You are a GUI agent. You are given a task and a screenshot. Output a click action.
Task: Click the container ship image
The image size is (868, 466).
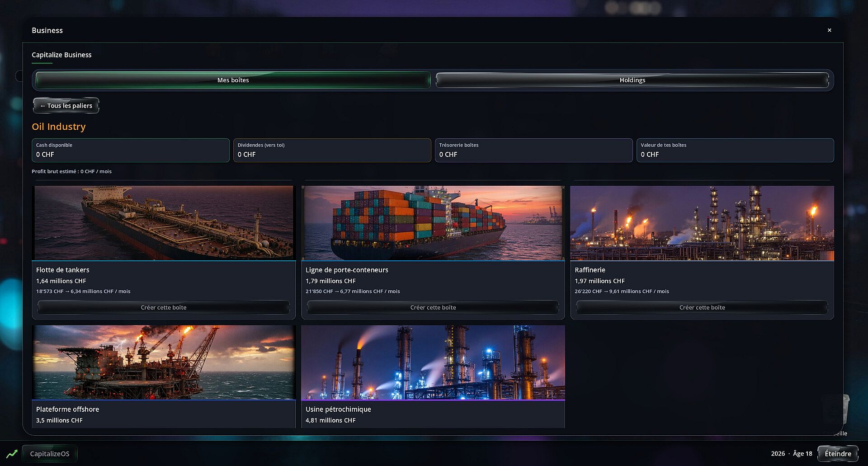tap(433, 223)
